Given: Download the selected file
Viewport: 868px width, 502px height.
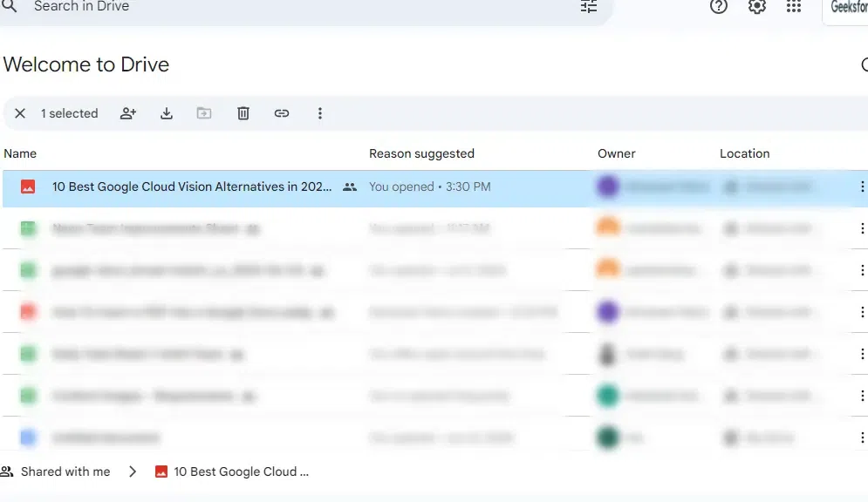Looking at the screenshot, I should click(x=166, y=113).
